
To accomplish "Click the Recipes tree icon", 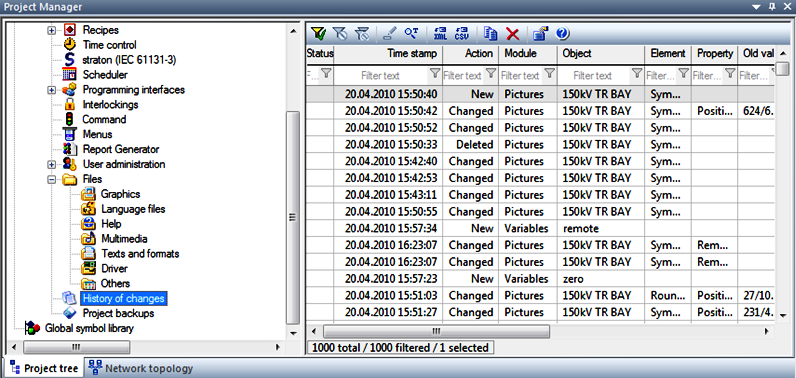I will [70, 30].
